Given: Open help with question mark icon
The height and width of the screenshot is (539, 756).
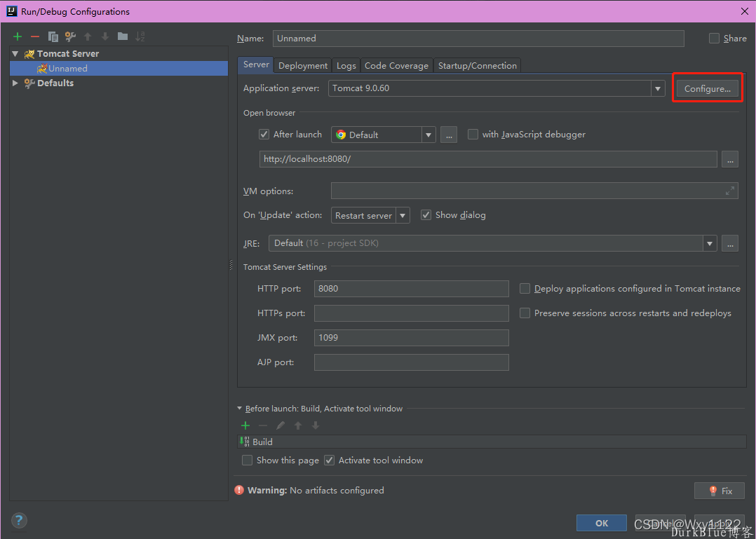Looking at the screenshot, I should tap(19, 520).
